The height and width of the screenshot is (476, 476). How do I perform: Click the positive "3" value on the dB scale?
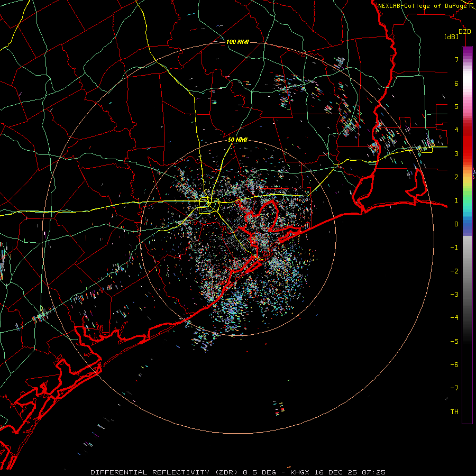(x=456, y=153)
